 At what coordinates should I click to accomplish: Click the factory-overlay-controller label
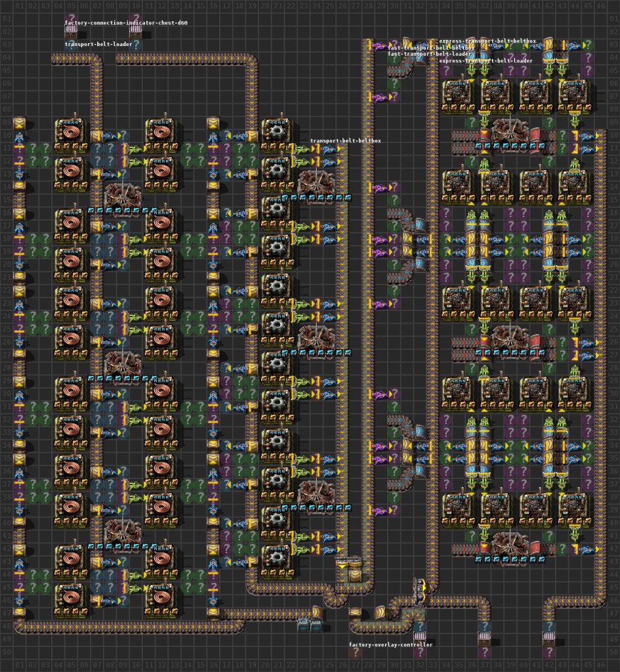tap(391, 644)
